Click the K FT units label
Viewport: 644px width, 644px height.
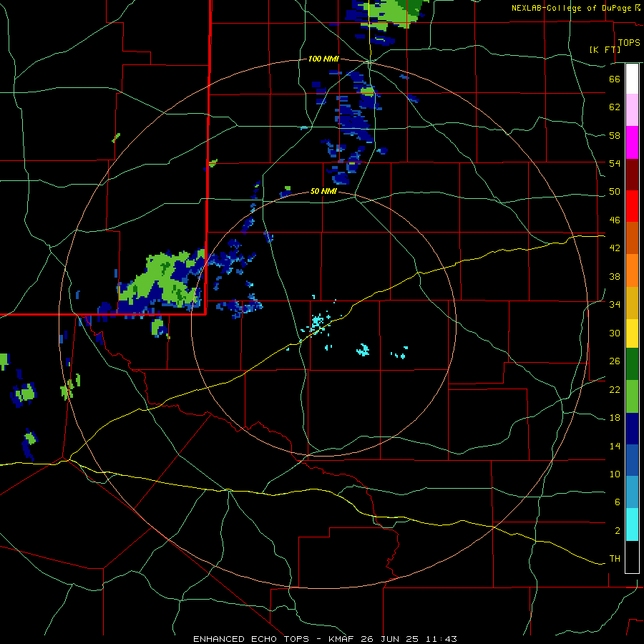[x=605, y=49]
